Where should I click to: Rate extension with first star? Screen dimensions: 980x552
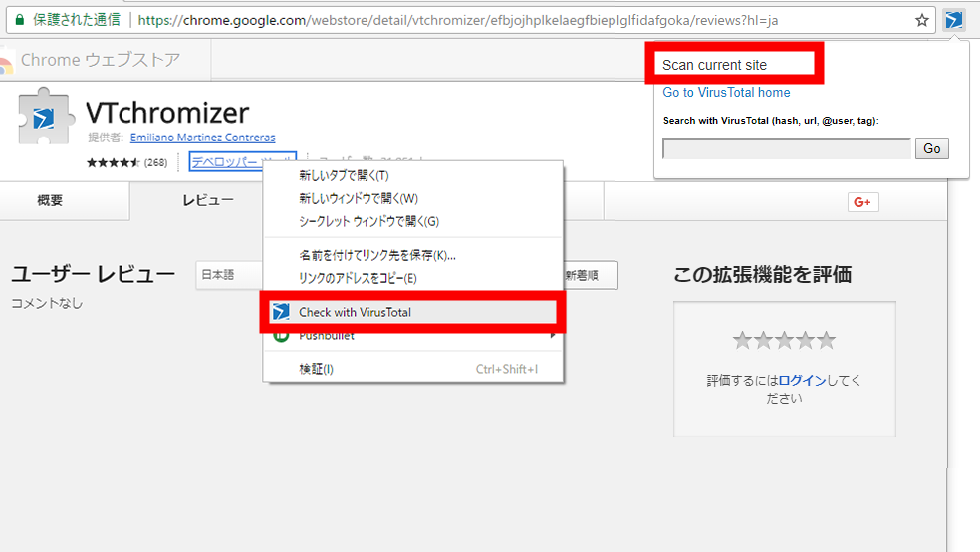742,341
